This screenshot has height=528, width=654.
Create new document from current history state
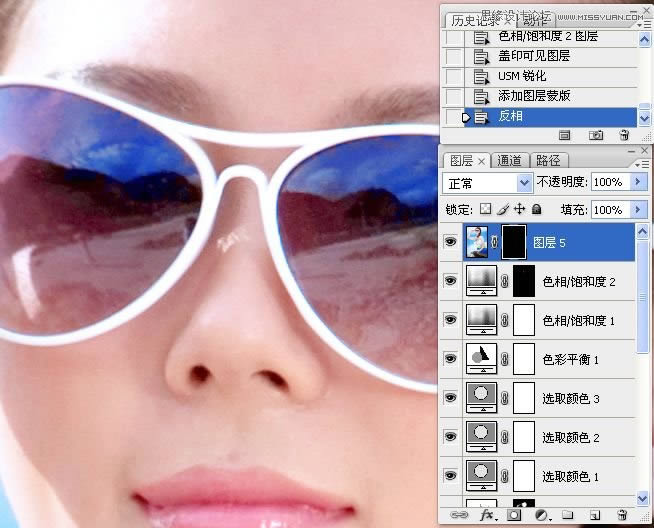[565, 135]
